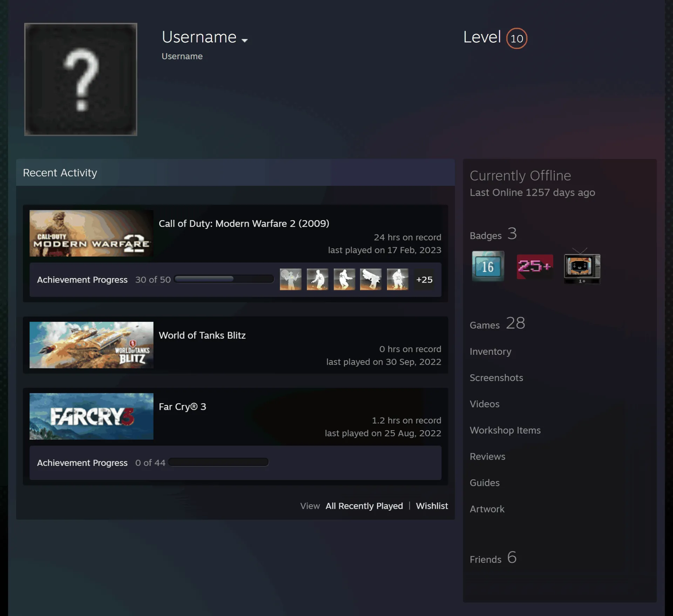Image resolution: width=673 pixels, height=616 pixels.
Task: Open Far Cry® 3 title link
Action: click(182, 406)
